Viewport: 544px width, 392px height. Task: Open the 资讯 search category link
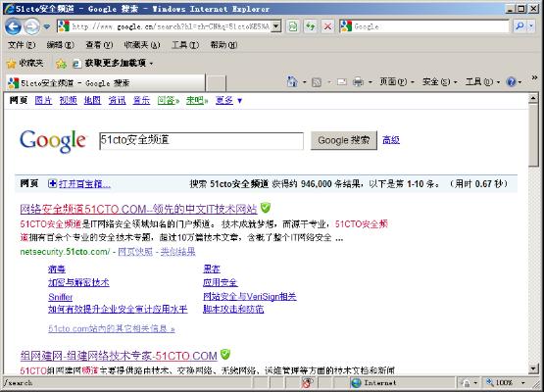click(117, 101)
